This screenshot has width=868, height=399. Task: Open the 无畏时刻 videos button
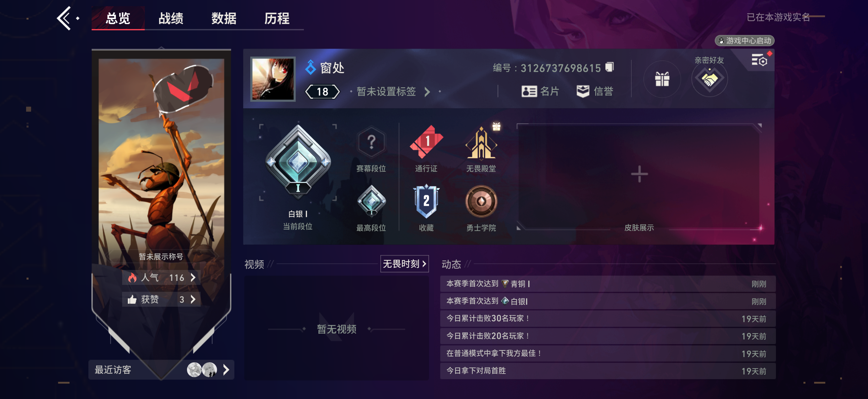click(404, 264)
